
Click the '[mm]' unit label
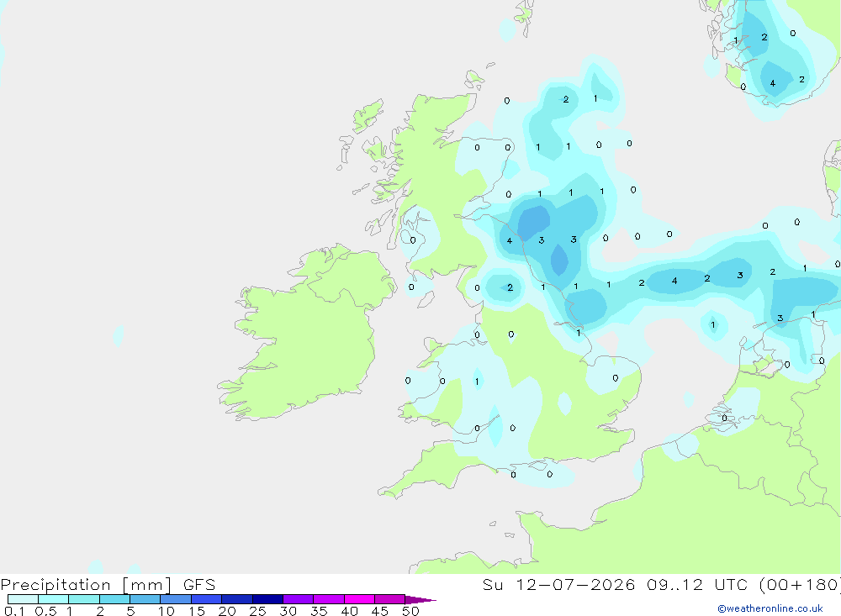click(x=147, y=584)
